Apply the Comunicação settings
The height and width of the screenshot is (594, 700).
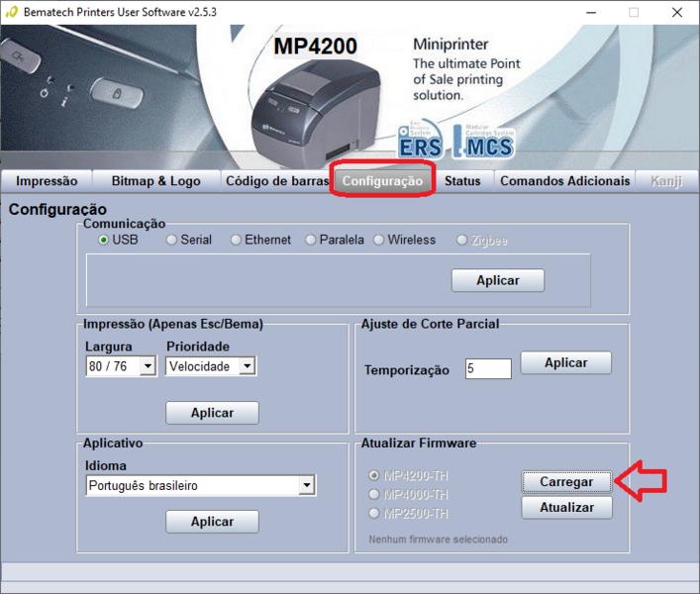coord(498,280)
